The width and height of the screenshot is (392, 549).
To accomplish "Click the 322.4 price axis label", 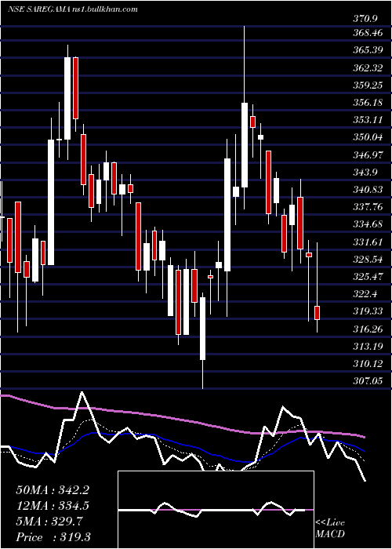I will (366, 294).
